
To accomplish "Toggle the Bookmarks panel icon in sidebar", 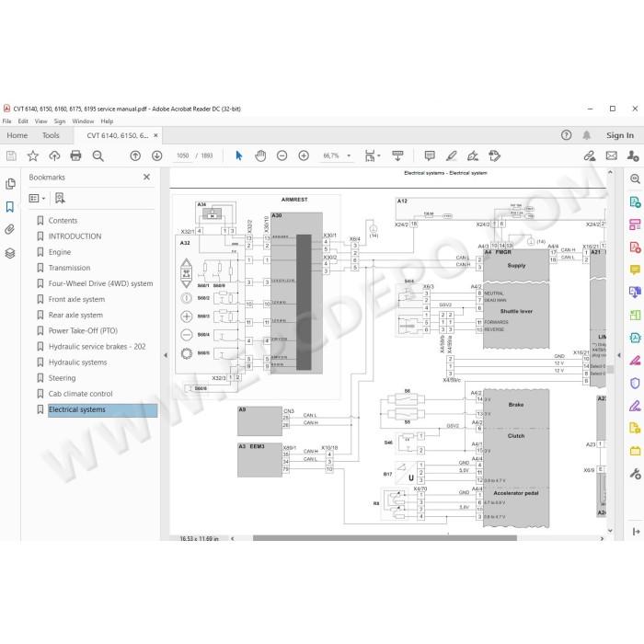I will click(x=10, y=207).
